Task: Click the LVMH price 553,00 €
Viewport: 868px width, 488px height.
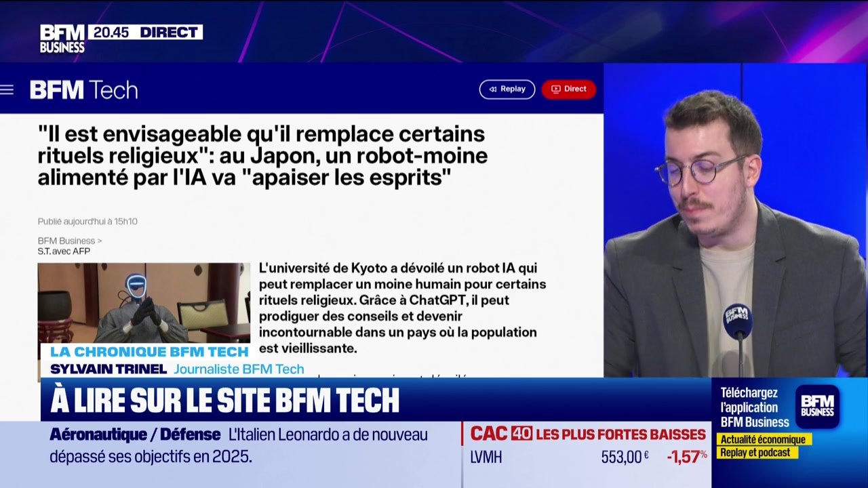Action: (625, 457)
